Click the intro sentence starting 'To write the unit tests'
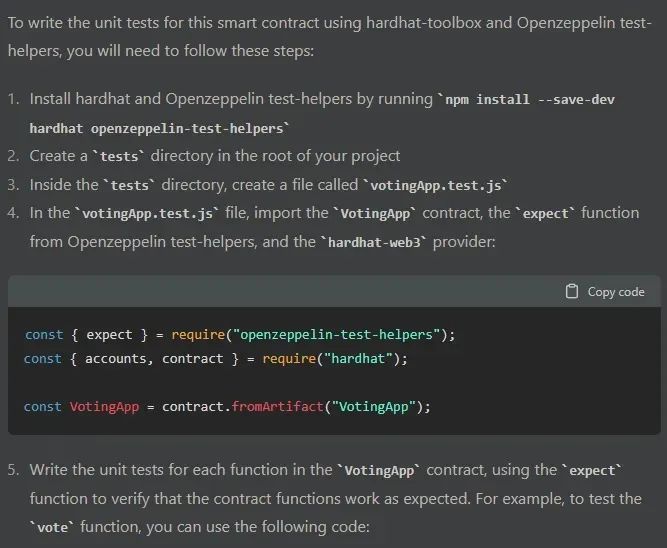 (330, 37)
